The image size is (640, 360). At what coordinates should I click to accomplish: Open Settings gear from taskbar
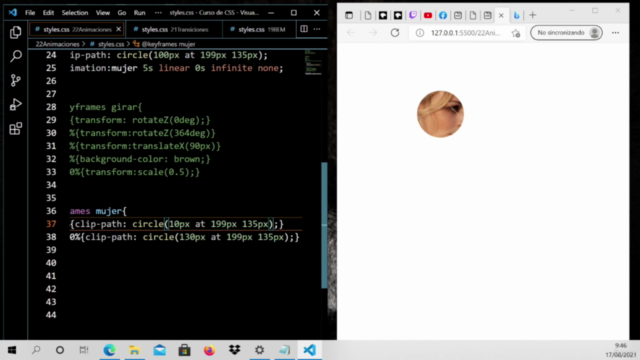pyautogui.click(x=260, y=350)
